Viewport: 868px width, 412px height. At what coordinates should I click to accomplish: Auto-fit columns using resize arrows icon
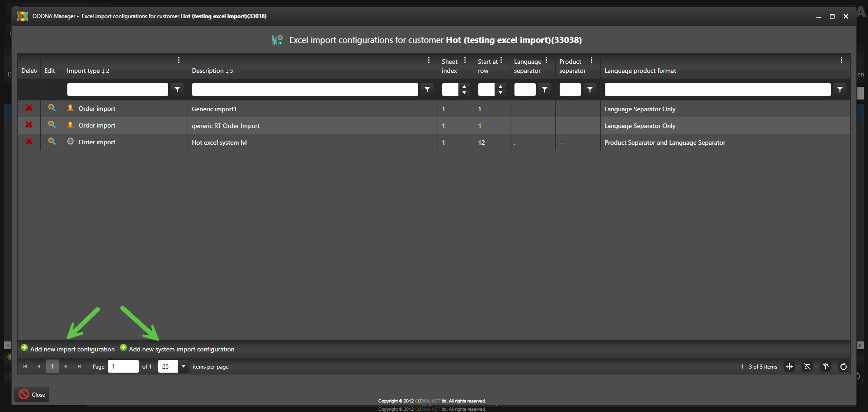789,367
